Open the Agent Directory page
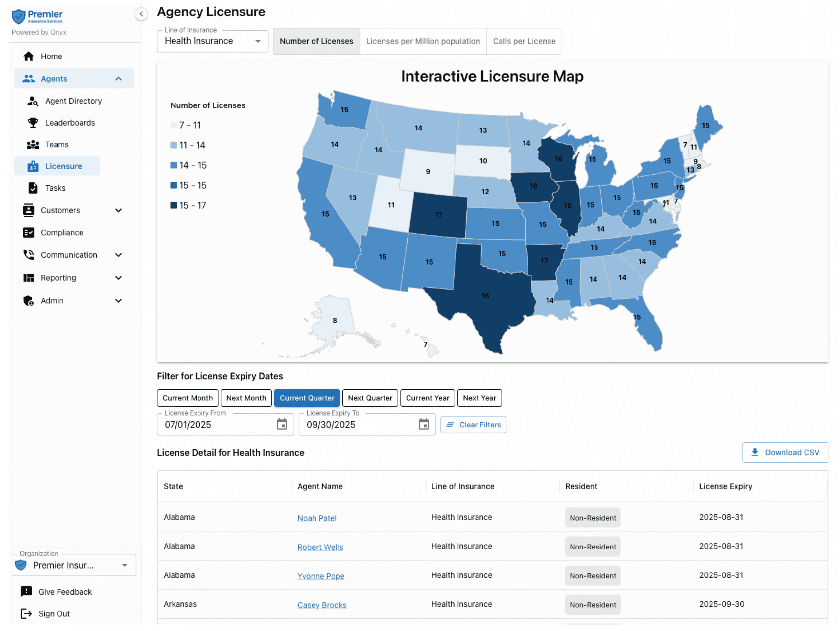 [x=73, y=101]
